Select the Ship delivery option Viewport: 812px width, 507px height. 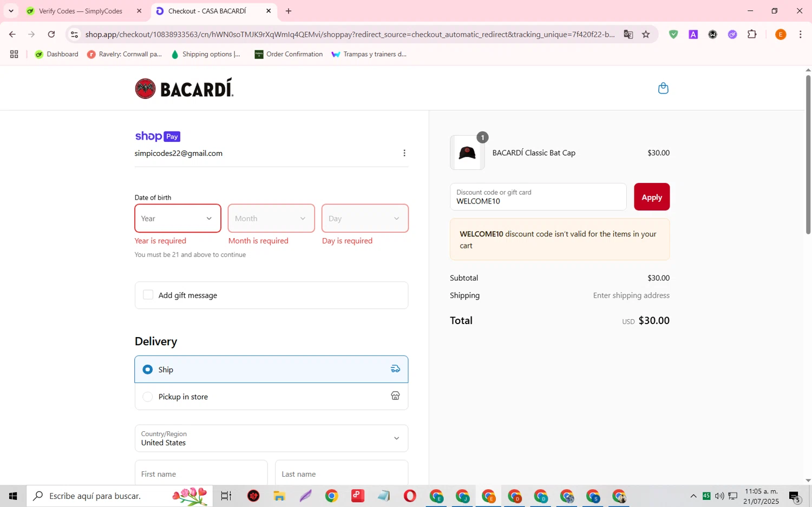[x=271, y=369]
